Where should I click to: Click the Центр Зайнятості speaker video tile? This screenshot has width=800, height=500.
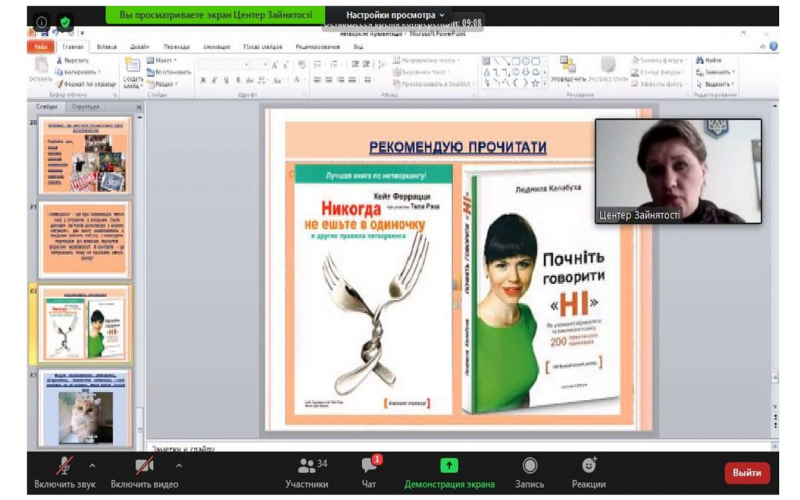678,171
